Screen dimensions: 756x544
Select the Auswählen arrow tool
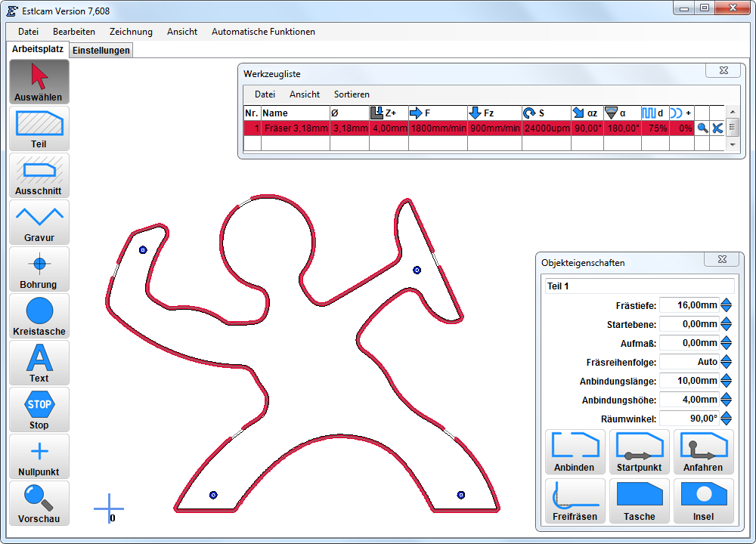point(39,82)
